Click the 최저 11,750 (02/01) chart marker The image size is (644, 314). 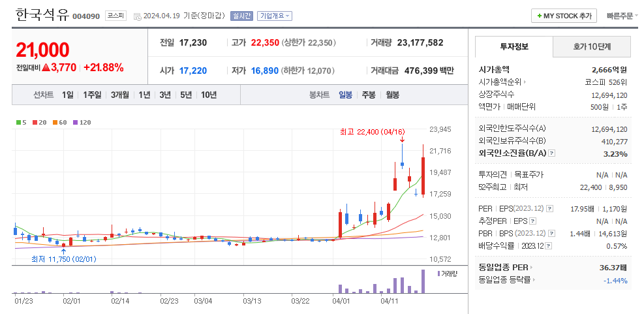coord(64,259)
